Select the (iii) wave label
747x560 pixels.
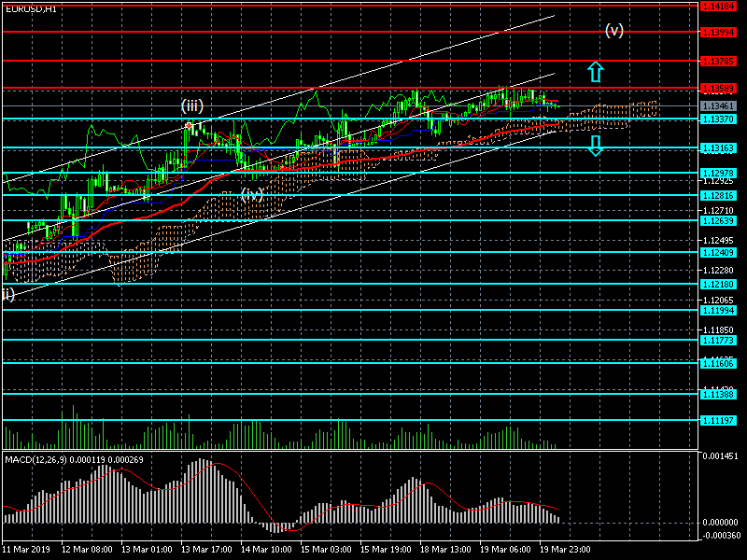coord(192,105)
